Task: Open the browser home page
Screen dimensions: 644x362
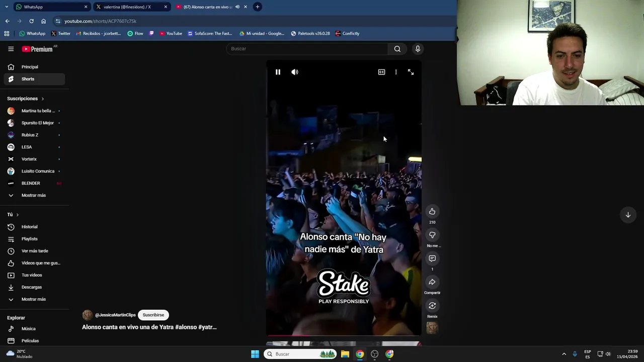Action: (43, 21)
